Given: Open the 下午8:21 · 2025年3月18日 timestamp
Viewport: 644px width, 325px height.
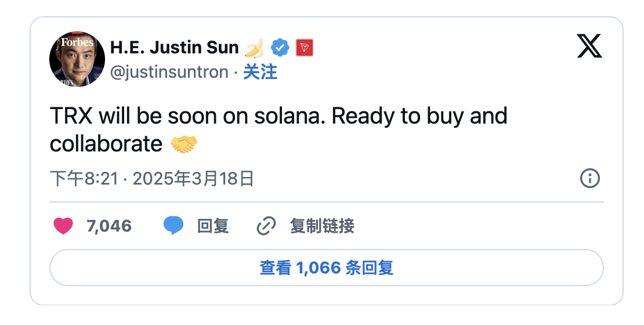Looking at the screenshot, I should (152, 179).
